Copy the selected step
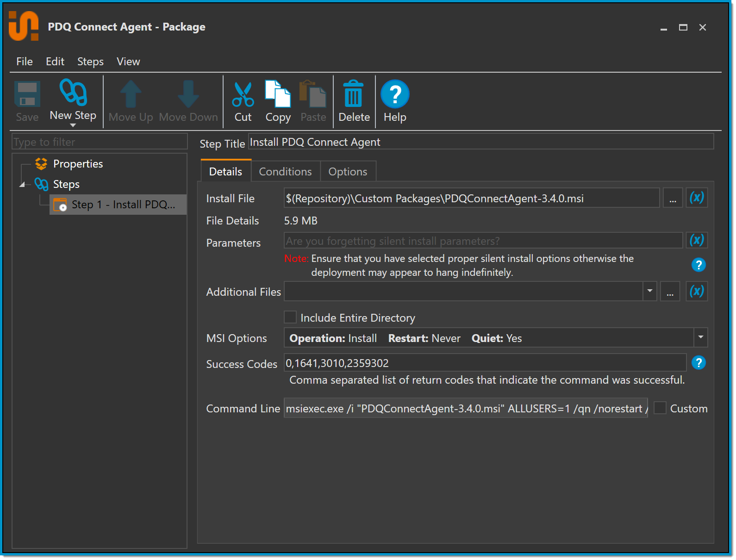 [278, 94]
